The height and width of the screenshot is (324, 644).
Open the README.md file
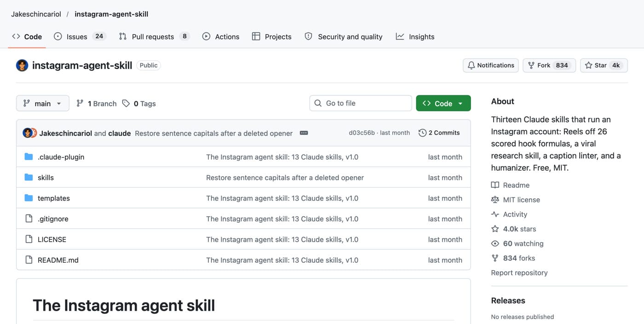coord(58,260)
